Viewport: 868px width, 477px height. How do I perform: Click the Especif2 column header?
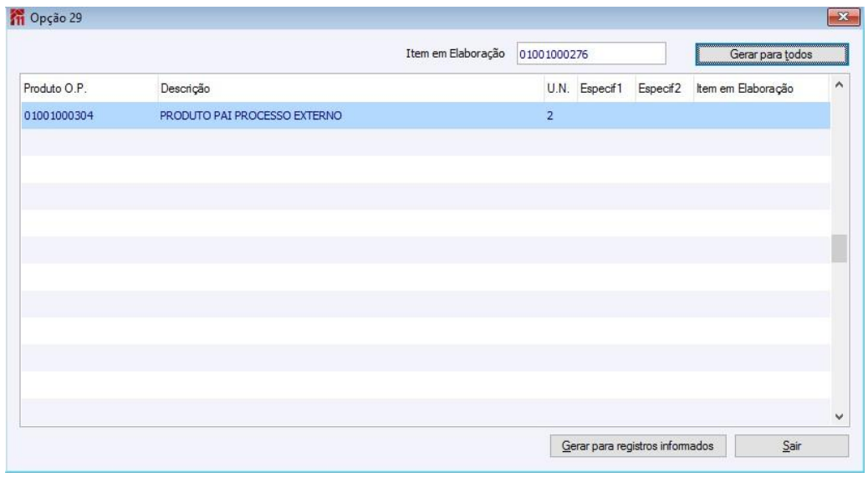click(x=664, y=89)
